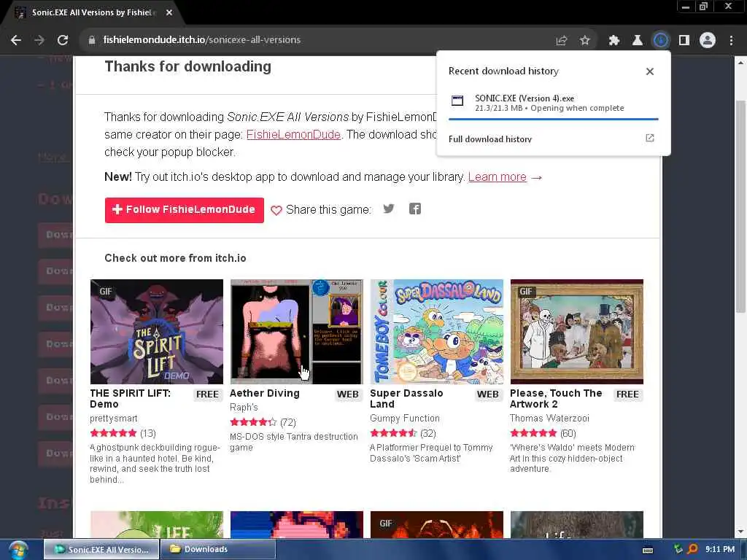
Task: Open the FishieLemonDude creator page link
Action: coord(293,135)
